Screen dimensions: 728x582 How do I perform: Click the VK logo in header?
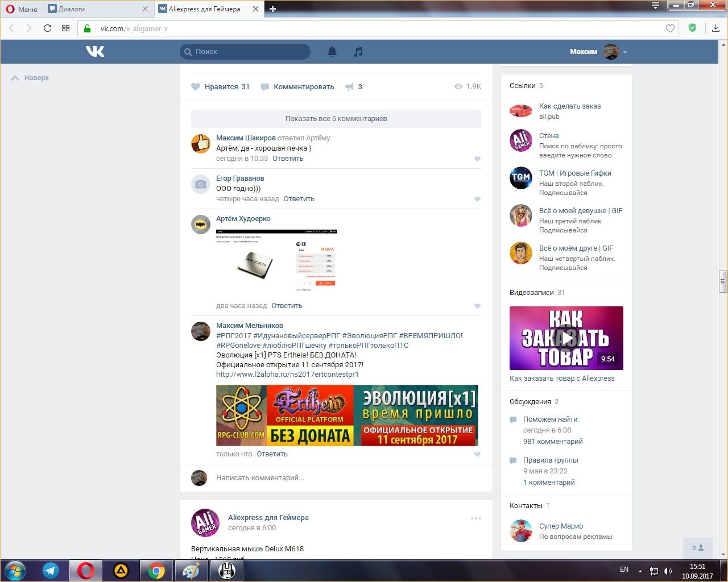coord(95,52)
